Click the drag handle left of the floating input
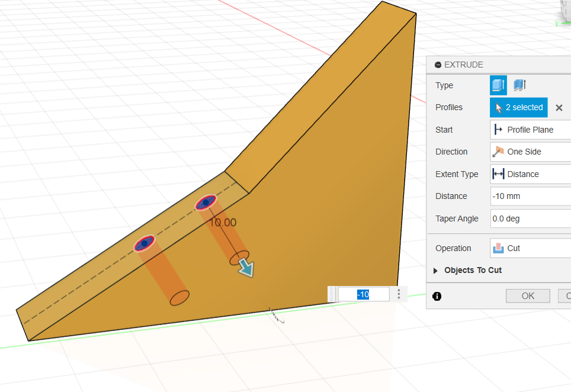571x392 pixels. click(x=333, y=294)
